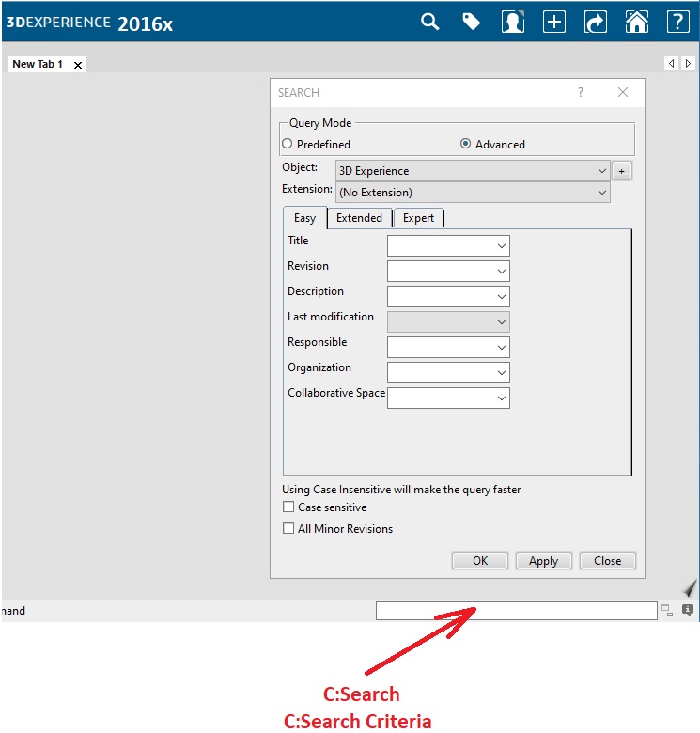The width and height of the screenshot is (700, 733).
Task: Click the share arrow icon
Action: (596, 22)
